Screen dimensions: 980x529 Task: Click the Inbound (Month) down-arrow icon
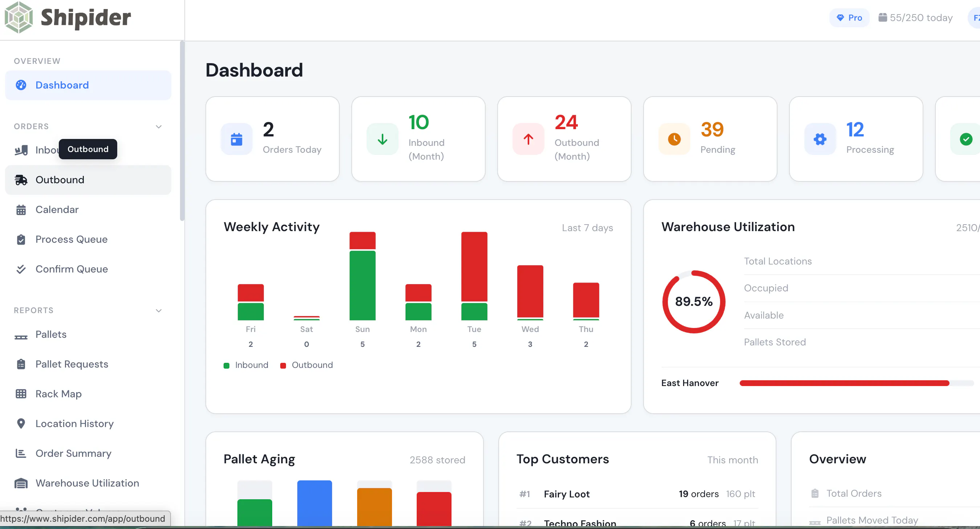coord(382,139)
